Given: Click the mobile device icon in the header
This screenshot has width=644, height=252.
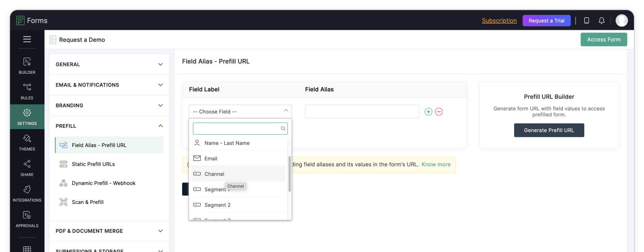Looking at the screenshot, I should (586, 20).
